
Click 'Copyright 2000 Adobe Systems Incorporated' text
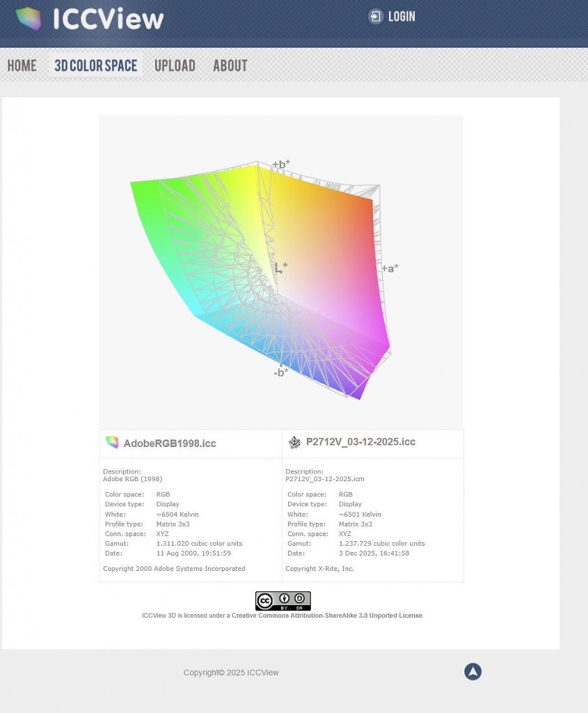[174, 568]
